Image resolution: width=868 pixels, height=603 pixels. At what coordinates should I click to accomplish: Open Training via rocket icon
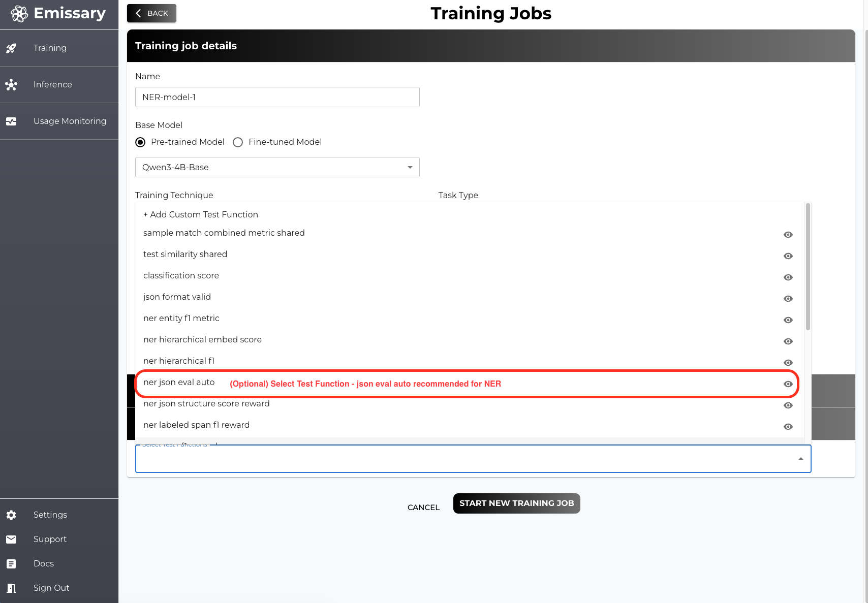point(11,48)
